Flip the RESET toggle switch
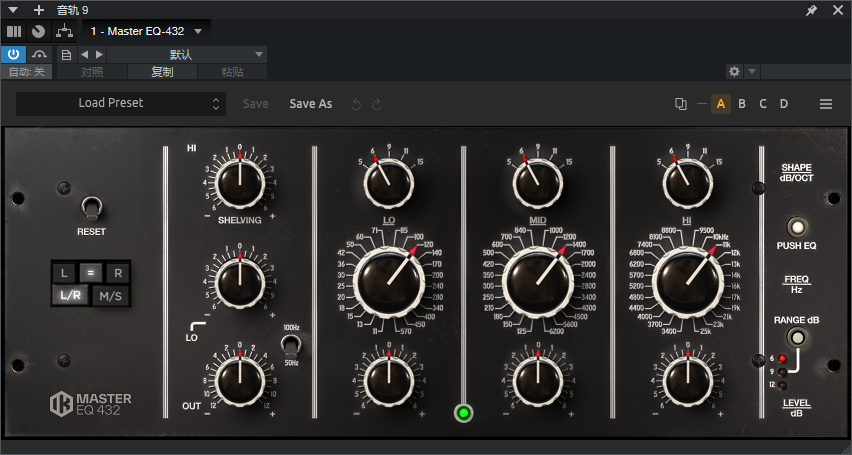The height and width of the screenshot is (455, 852). coord(91,208)
